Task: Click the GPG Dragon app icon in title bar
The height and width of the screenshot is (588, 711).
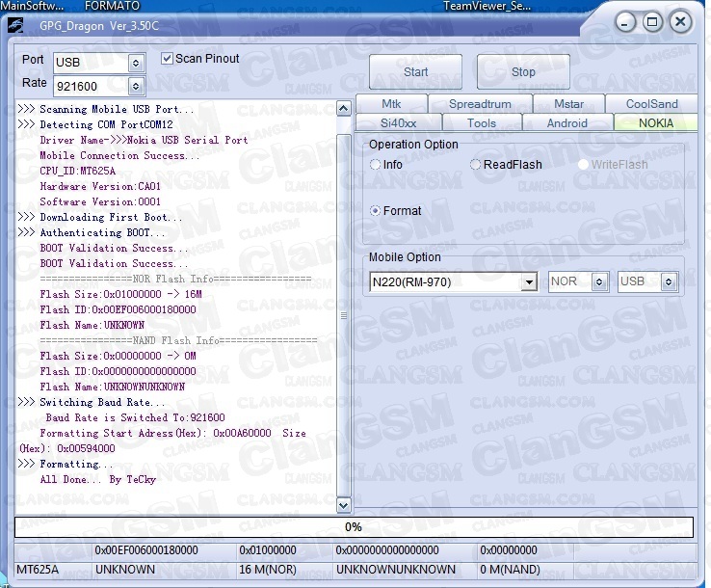Action: tap(15, 25)
